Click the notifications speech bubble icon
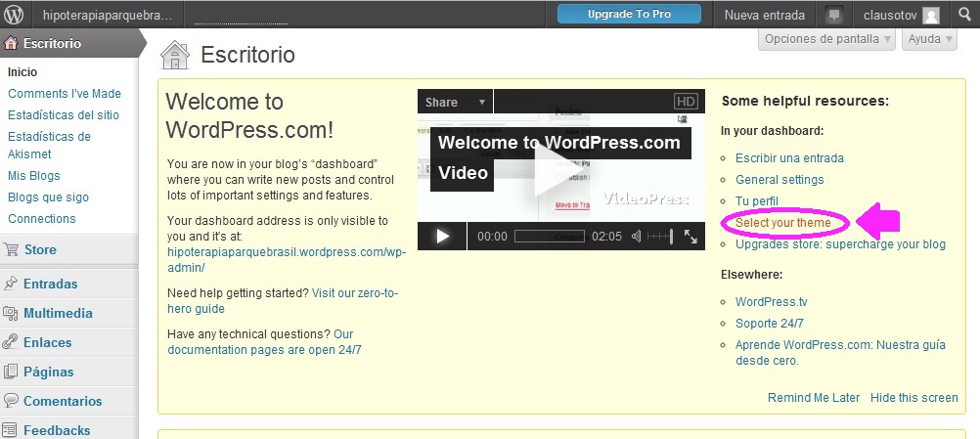The width and height of the screenshot is (980, 439). click(834, 15)
